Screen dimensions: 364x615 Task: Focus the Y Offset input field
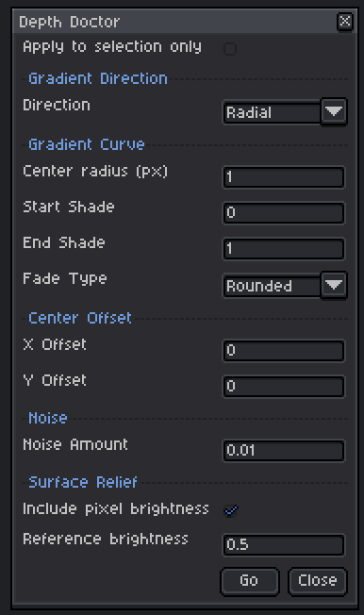(284, 387)
